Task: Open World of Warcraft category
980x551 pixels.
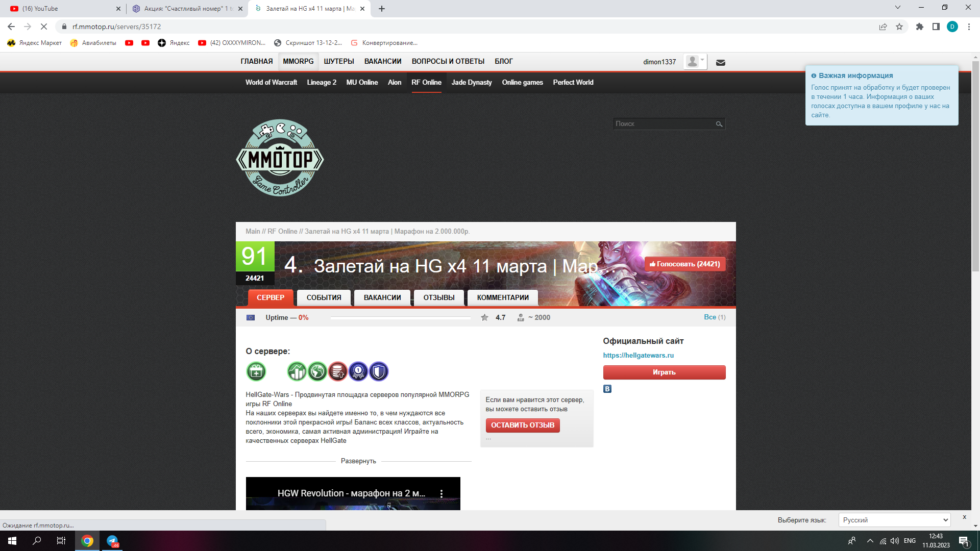Action: tap(271, 82)
